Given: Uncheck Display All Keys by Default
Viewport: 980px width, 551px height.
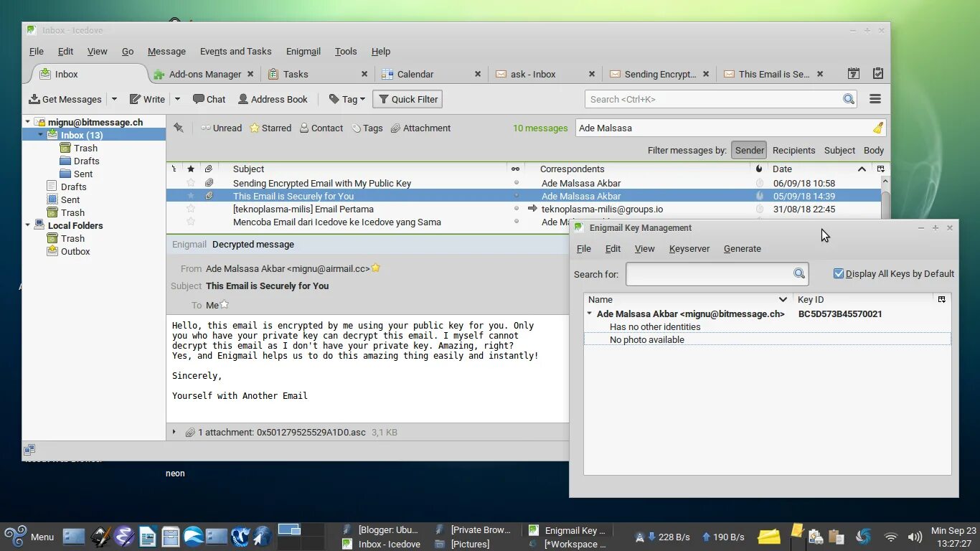Looking at the screenshot, I should click(x=838, y=273).
